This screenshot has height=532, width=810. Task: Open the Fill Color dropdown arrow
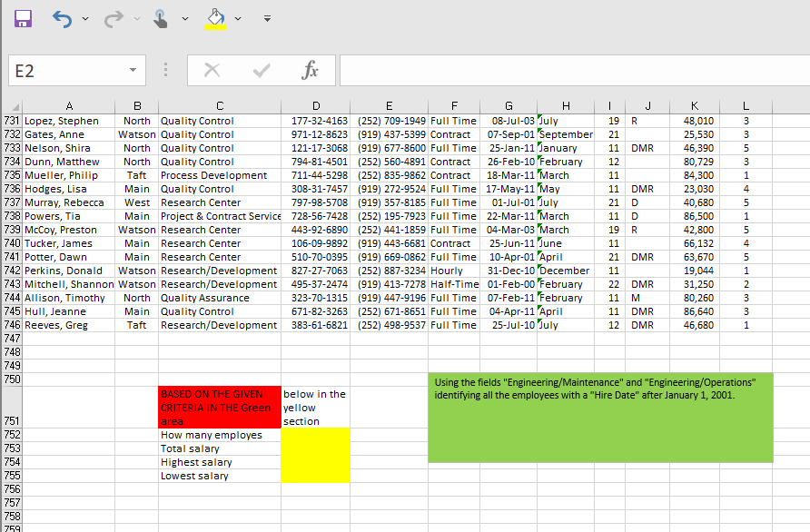click(238, 18)
